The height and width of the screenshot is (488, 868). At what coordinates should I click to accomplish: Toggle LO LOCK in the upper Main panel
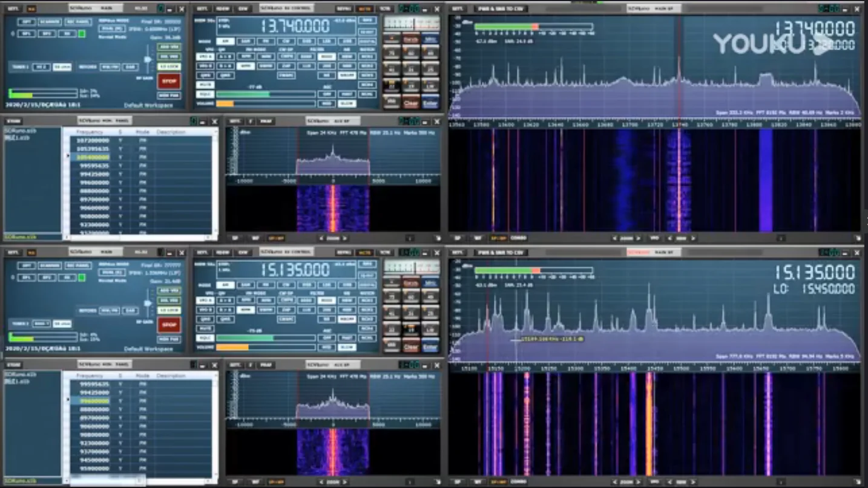169,65
